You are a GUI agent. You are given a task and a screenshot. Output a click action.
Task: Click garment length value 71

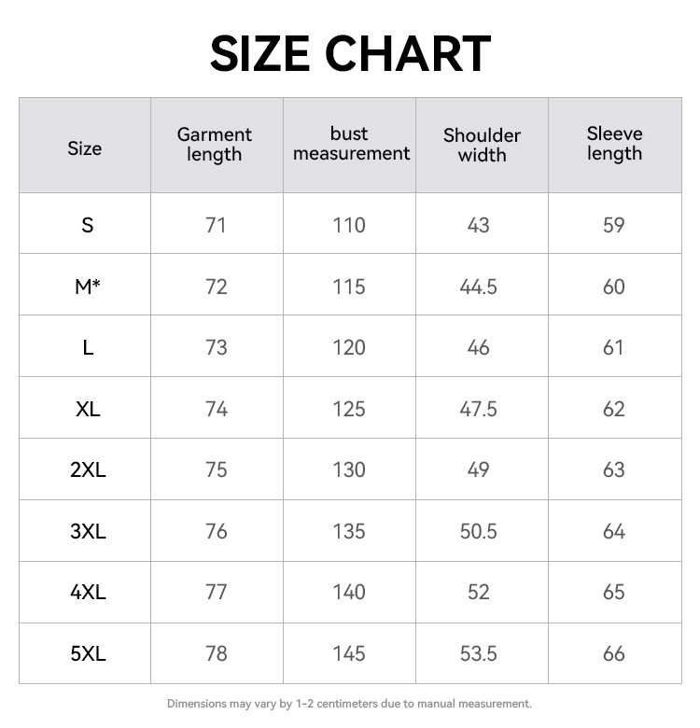coord(216,225)
